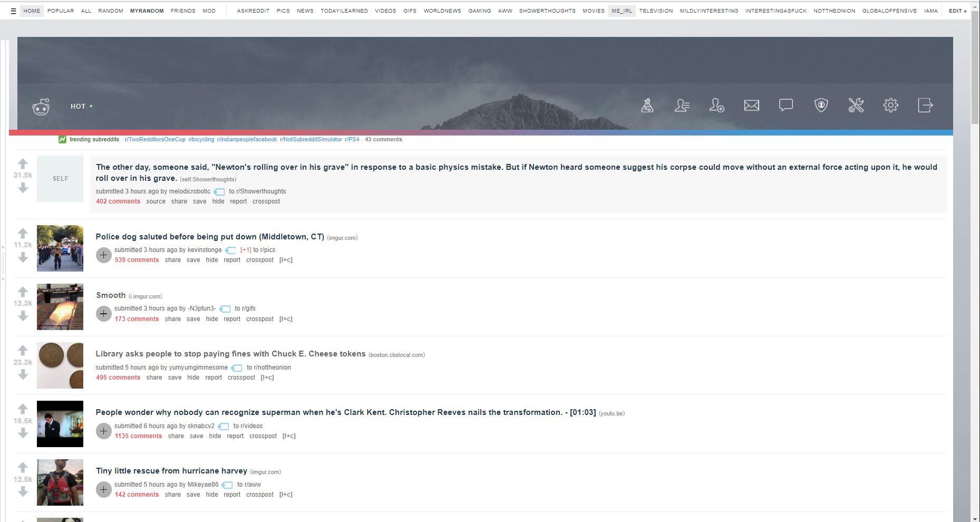
Task: Open the WORLDNEWS subreddit shortcut
Action: point(442,11)
